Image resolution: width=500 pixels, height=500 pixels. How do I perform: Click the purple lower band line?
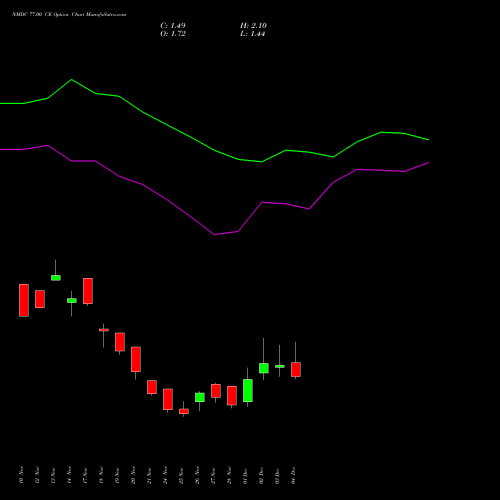tap(214, 234)
